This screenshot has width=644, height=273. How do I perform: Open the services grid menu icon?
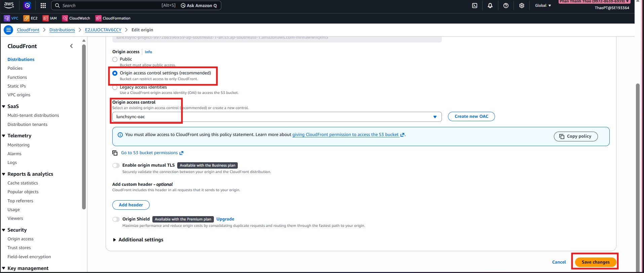point(43,5)
